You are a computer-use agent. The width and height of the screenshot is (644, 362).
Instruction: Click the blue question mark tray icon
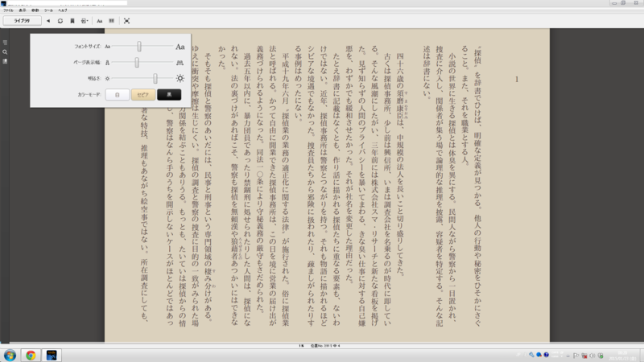point(547,355)
